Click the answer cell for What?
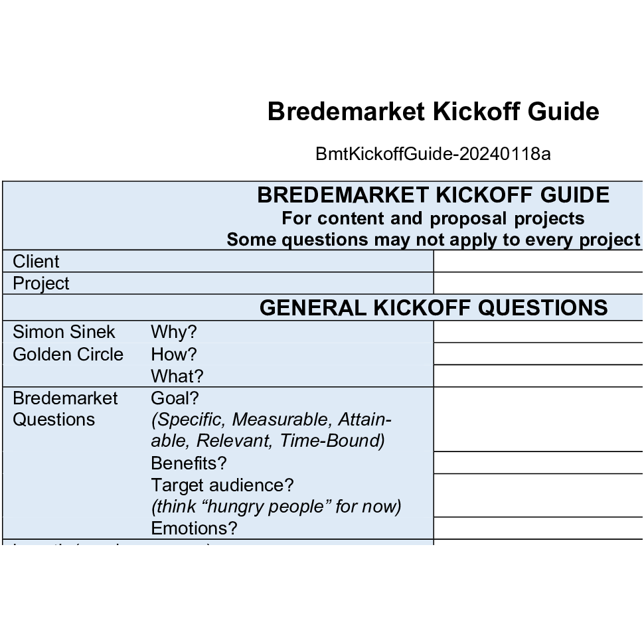 (538, 376)
